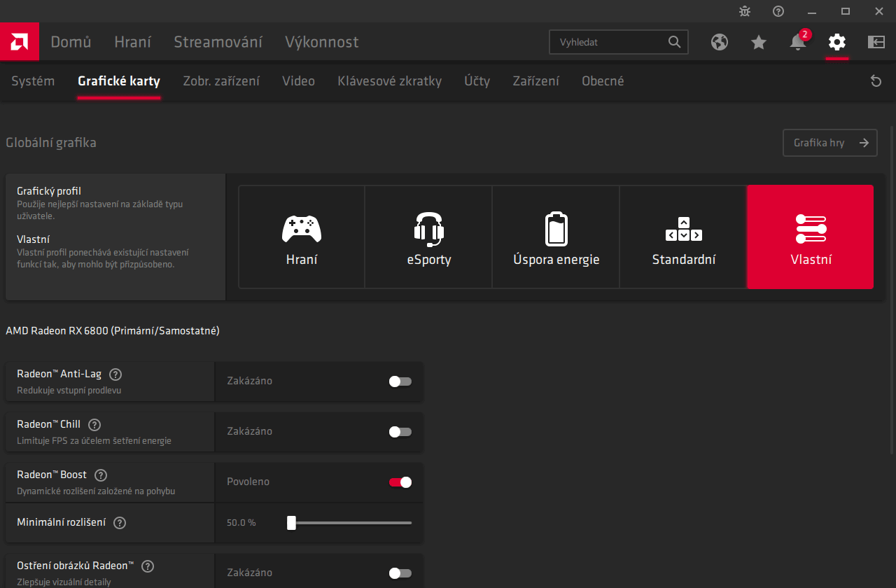This screenshot has height=588, width=896.
Task: Click the search magnifier icon
Action: tap(674, 42)
